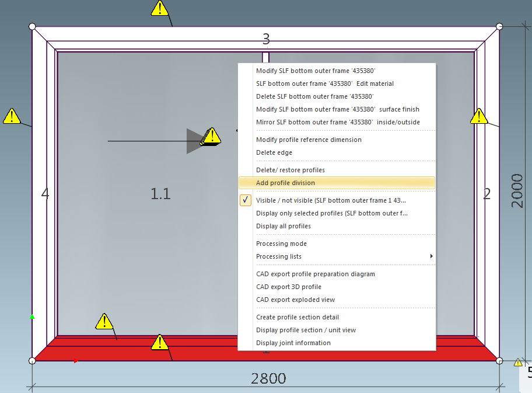The width and height of the screenshot is (532, 393).
Task: Click the warning icon on the right frame
Action: (x=479, y=116)
